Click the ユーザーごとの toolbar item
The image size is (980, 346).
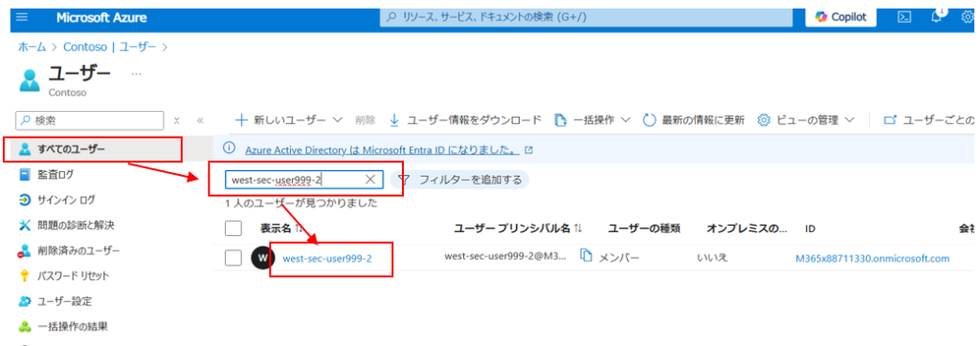929,119
